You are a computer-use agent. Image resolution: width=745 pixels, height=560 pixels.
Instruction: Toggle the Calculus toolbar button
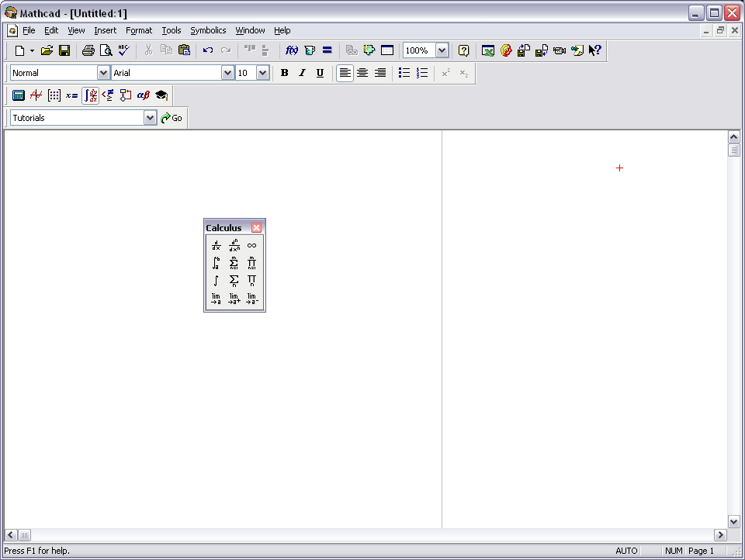tap(90, 95)
